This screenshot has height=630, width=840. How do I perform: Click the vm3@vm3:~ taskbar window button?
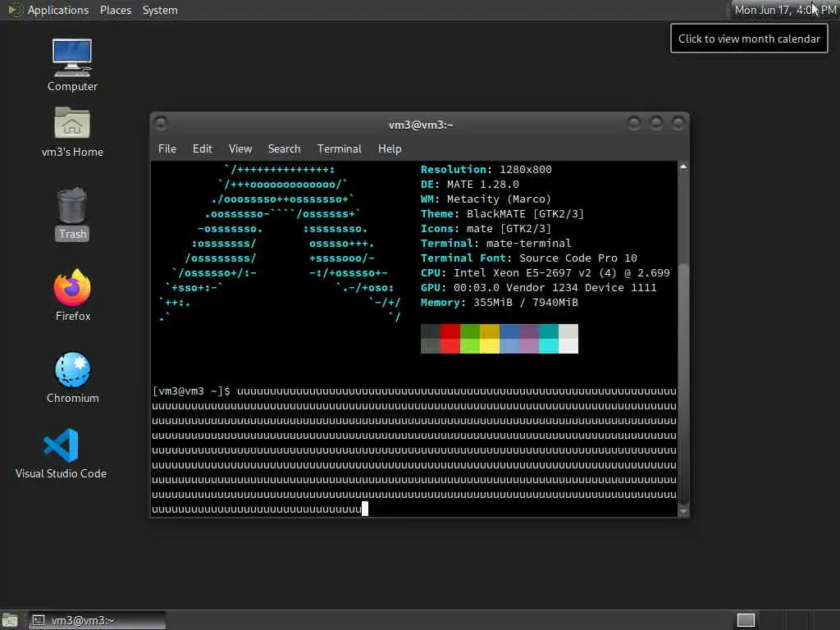98,620
